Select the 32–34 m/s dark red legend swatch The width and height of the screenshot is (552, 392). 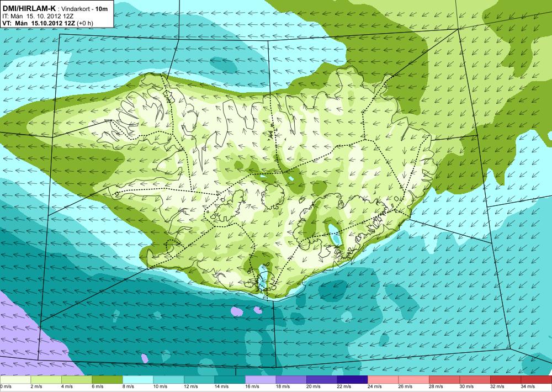coord(505,380)
